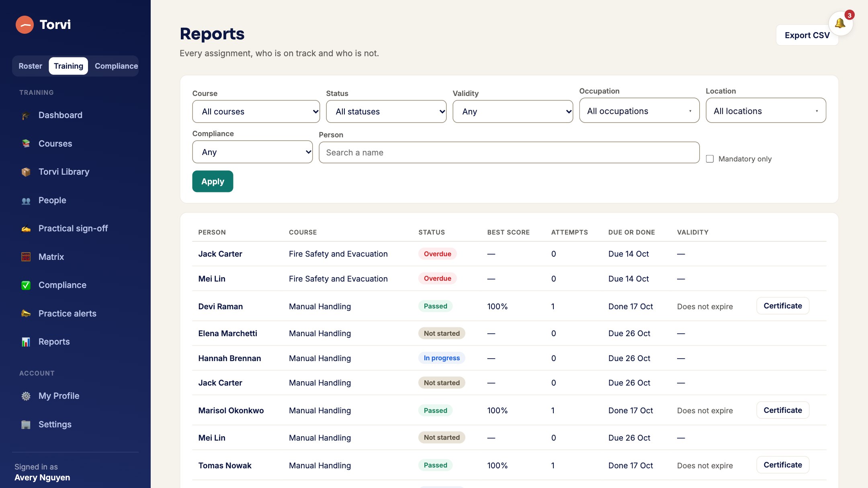The width and height of the screenshot is (868, 488).
Task: Click Elena Marchetti's name
Action: [x=227, y=333]
